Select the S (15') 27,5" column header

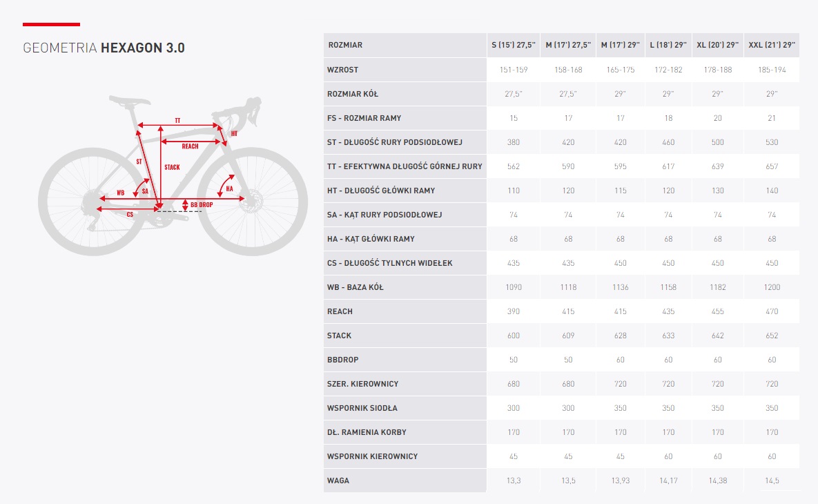pos(513,46)
